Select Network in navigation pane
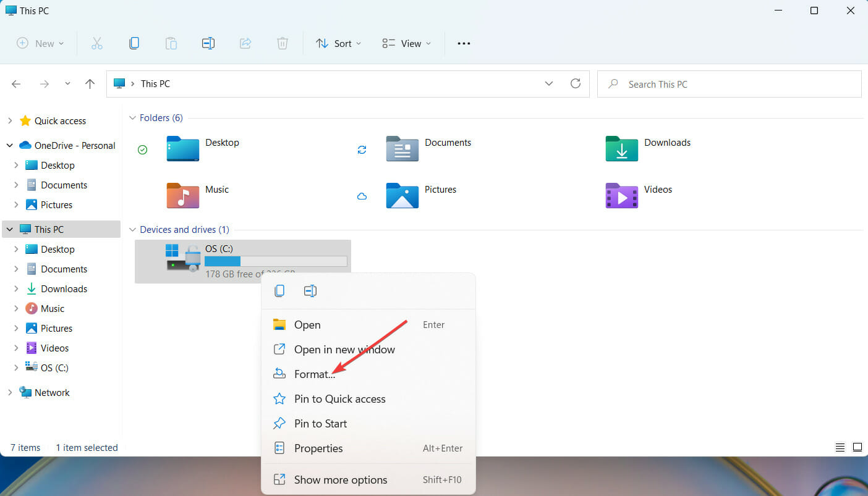Image resolution: width=868 pixels, height=496 pixels. point(52,392)
